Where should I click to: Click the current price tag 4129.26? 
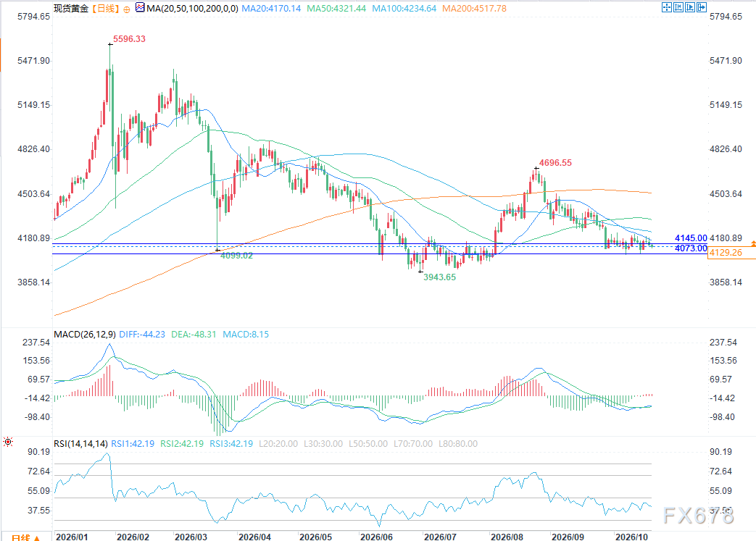point(731,253)
